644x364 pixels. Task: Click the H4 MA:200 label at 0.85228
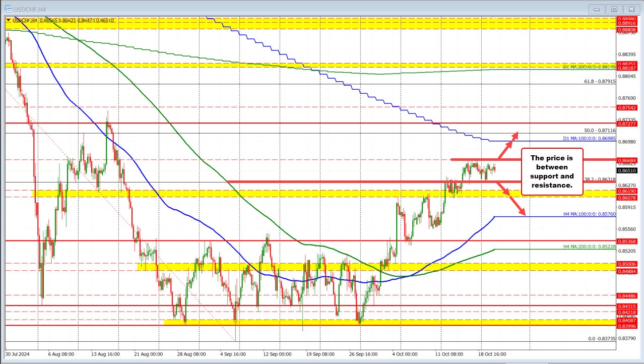tap(590, 247)
